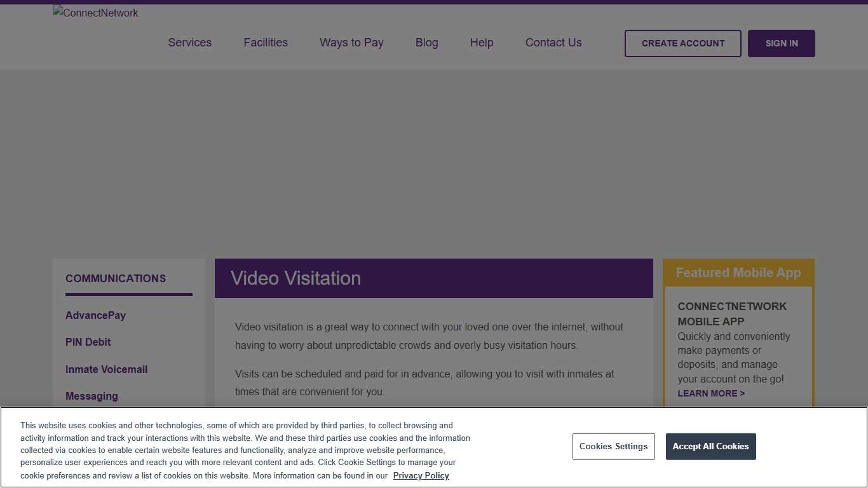Viewport: 868px width, 488px height.
Task: Open the Help section
Action: click(481, 43)
